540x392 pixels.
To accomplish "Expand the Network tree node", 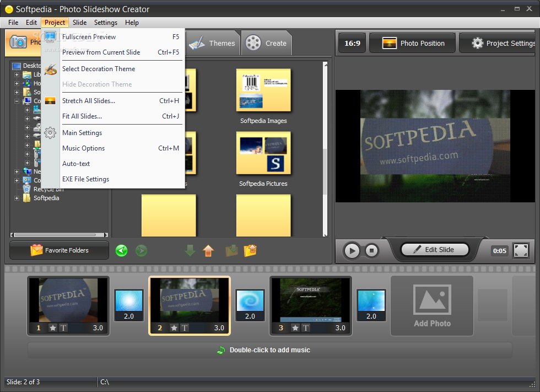I will click(x=17, y=171).
